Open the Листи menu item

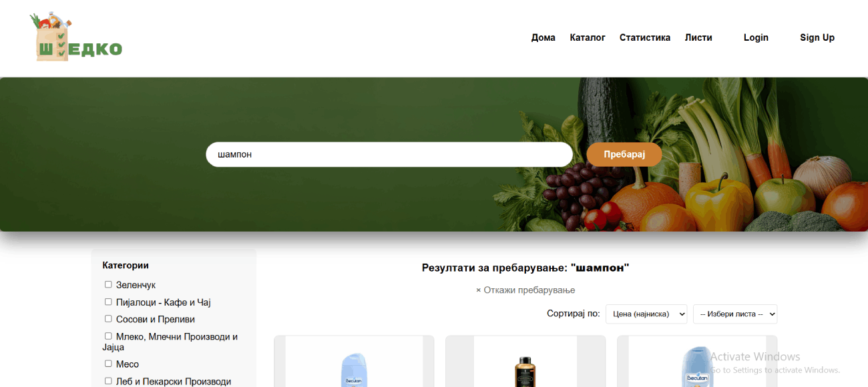point(698,37)
